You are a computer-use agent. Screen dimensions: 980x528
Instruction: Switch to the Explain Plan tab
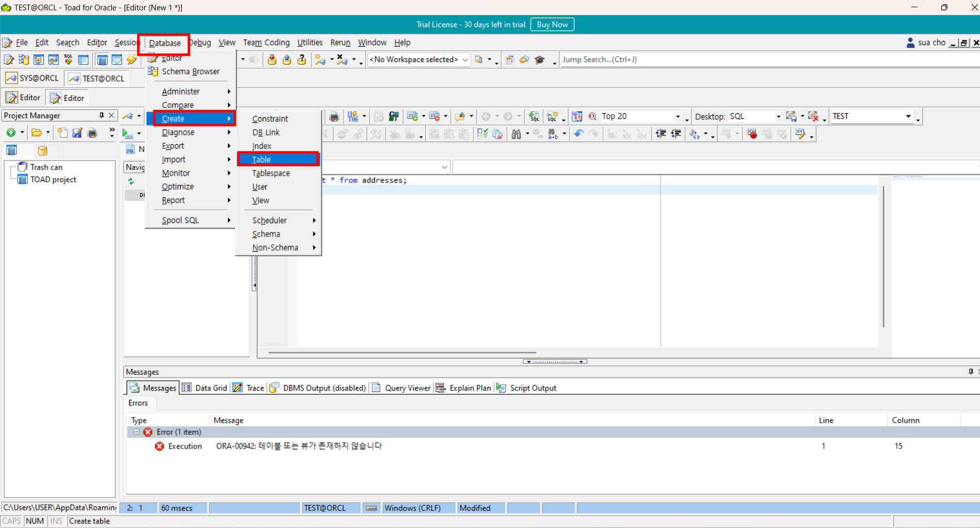point(464,388)
